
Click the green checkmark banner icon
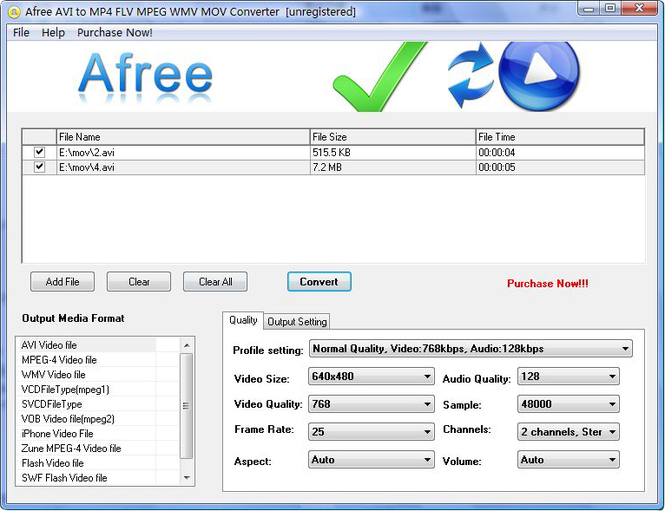pos(379,77)
